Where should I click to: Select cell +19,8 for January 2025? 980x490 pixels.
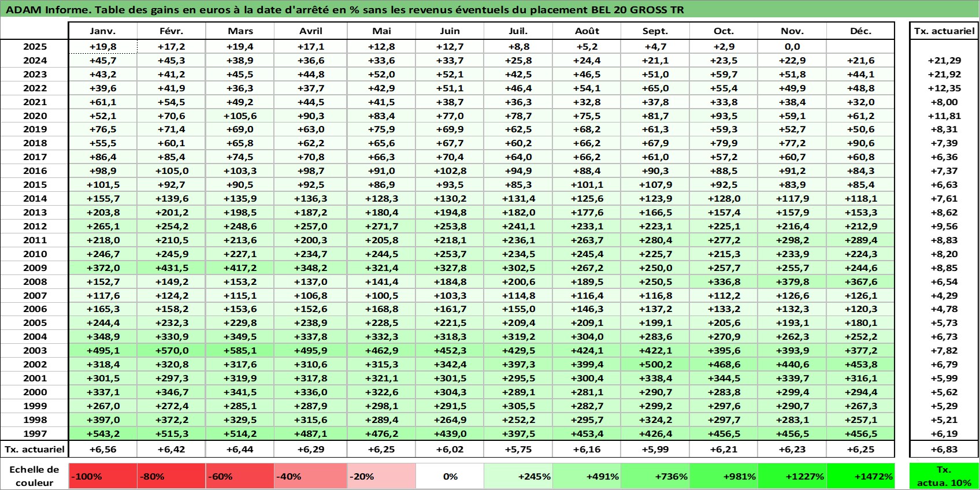[103, 47]
